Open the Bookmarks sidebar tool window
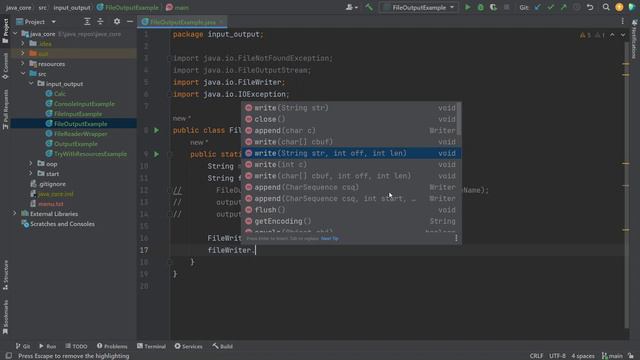Image resolution: width=640 pixels, height=360 pixels. [5, 317]
